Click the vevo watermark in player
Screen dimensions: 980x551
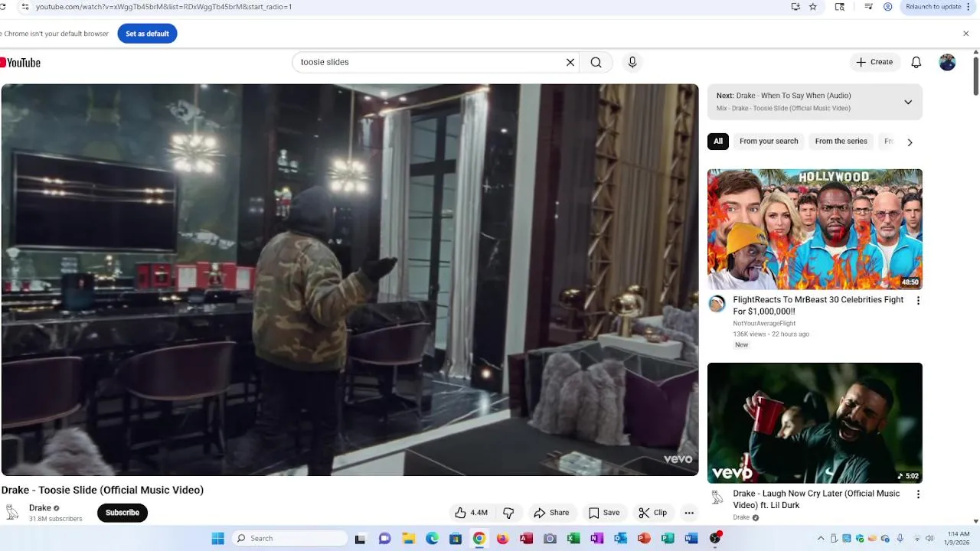pos(678,459)
